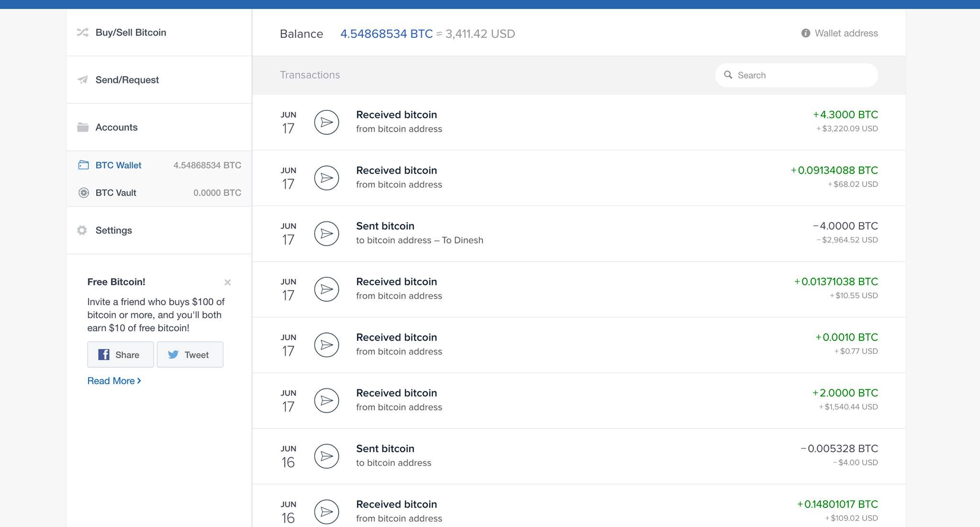Open the Read More link
Screen dimensions: 980x527
[x=114, y=381]
